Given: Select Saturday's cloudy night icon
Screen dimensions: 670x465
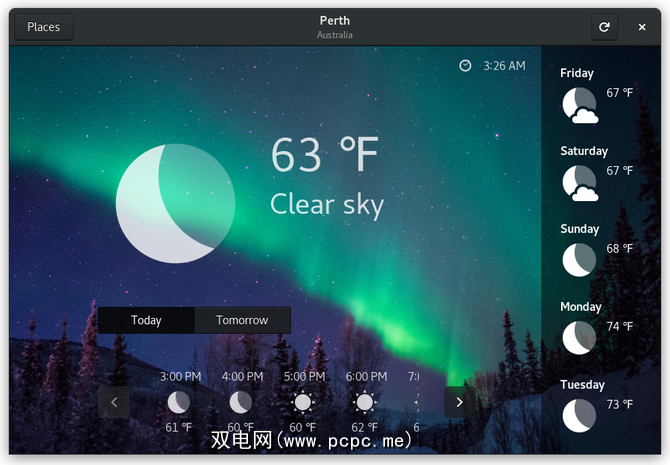Looking at the screenshot, I should point(580,183).
